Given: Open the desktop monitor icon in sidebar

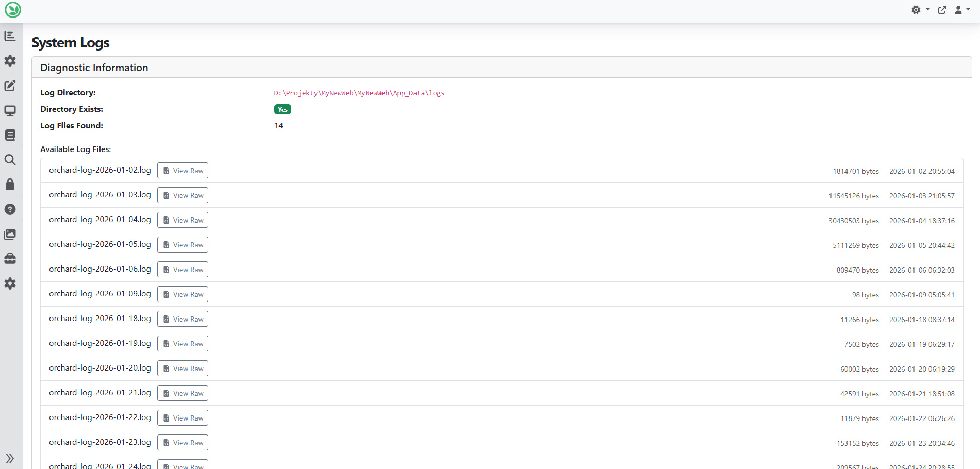Looking at the screenshot, I should [10, 110].
